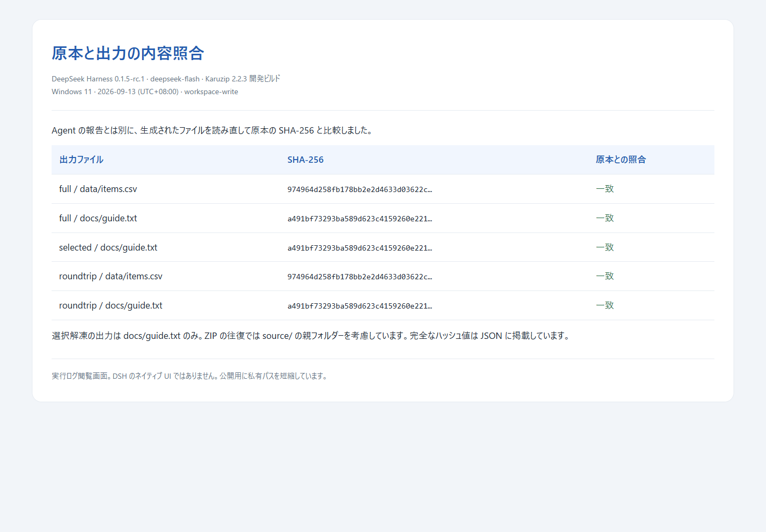Click 一致 in the selected / docs/guide.txt row
Screen dimensions: 766x532
605,247
